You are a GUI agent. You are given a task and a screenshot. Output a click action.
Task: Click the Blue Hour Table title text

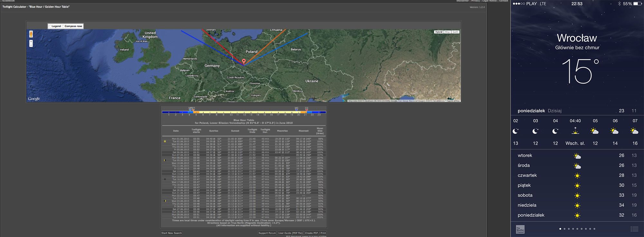(x=244, y=120)
